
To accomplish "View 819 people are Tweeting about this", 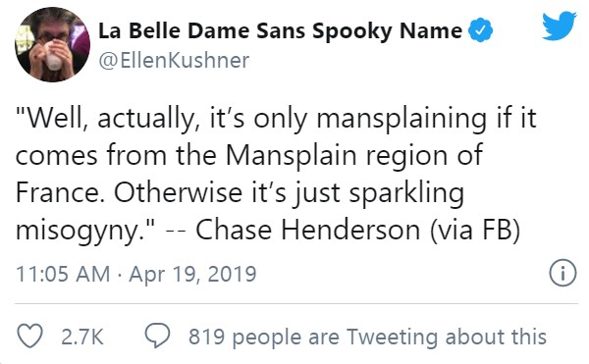I will coord(367,337).
